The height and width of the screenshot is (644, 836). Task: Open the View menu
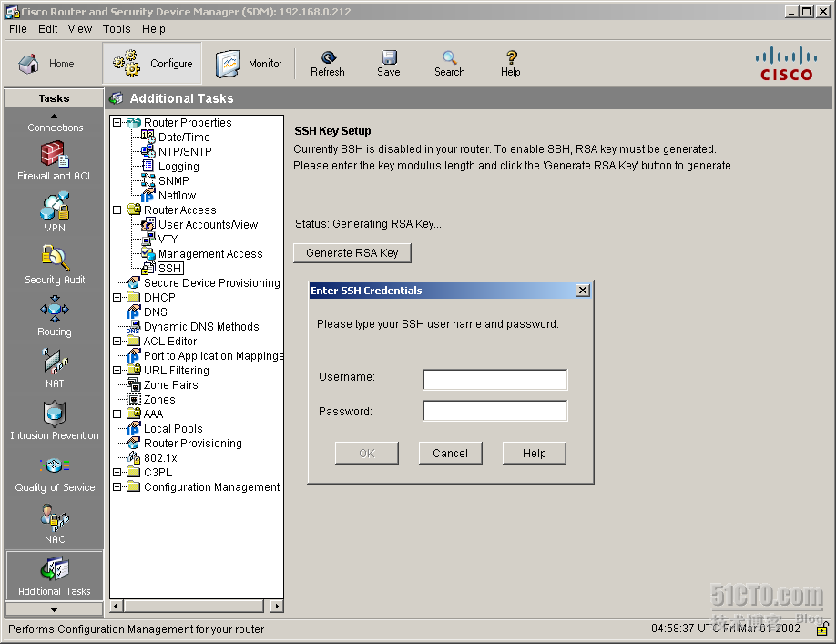pyautogui.click(x=80, y=29)
